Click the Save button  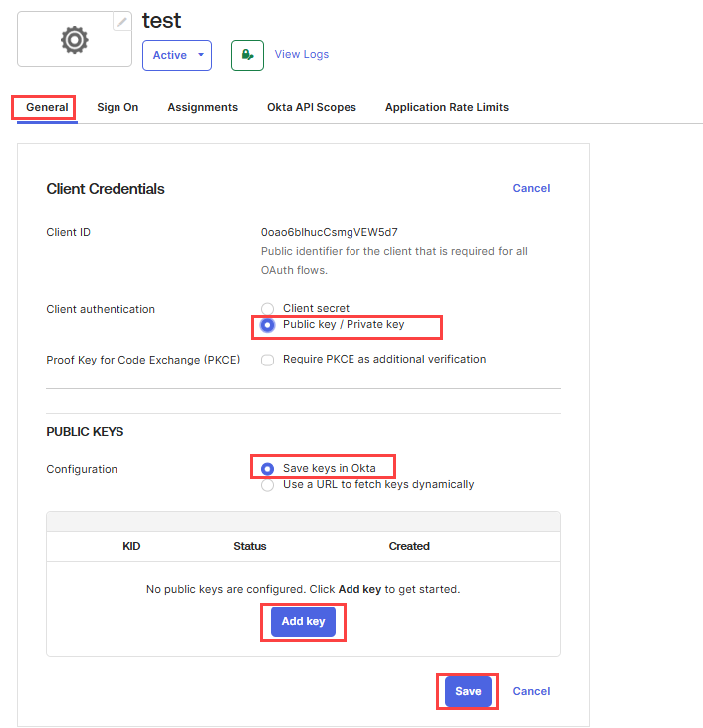[468, 691]
